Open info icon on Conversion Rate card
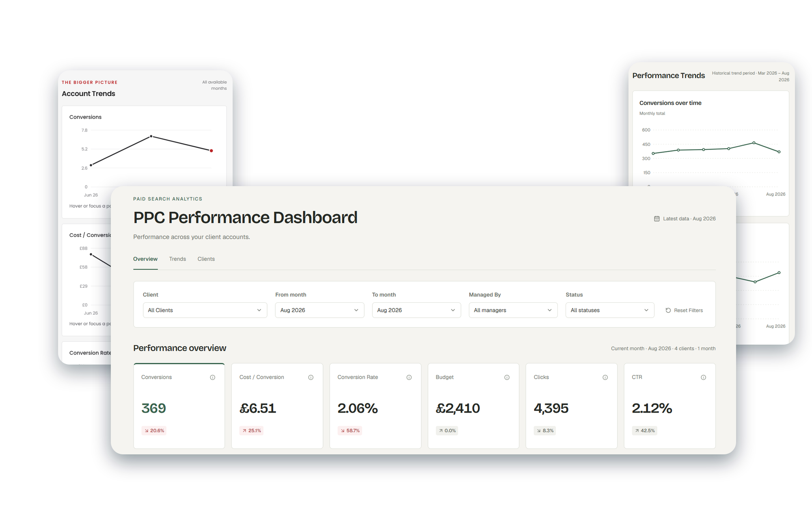This screenshot has width=812, height=508. 409,377
